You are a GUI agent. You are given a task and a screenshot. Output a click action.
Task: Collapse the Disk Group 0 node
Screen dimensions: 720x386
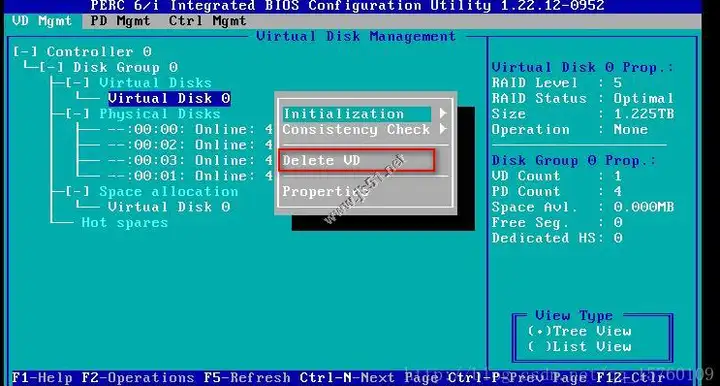pos(51,67)
